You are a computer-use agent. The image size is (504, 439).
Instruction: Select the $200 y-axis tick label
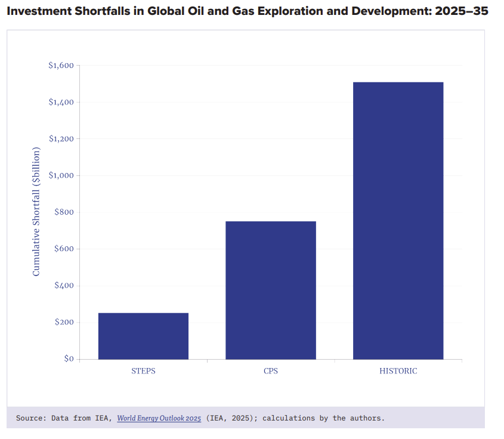(x=63, y=323)
